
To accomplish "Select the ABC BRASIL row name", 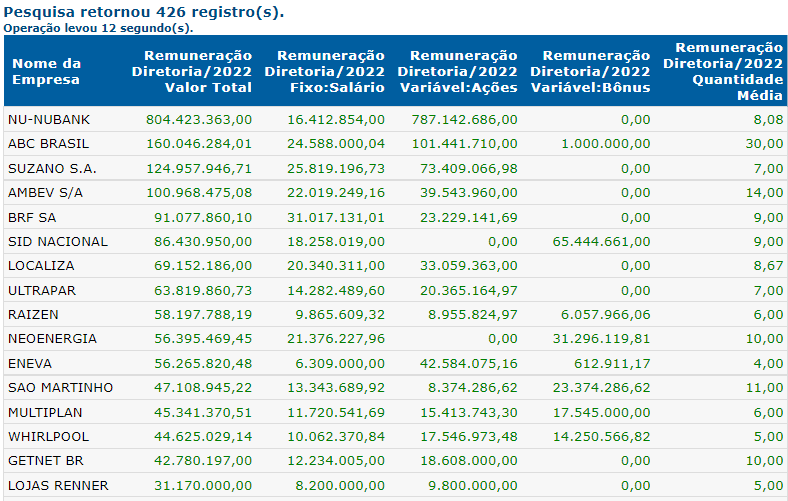I will click(44, 144).
